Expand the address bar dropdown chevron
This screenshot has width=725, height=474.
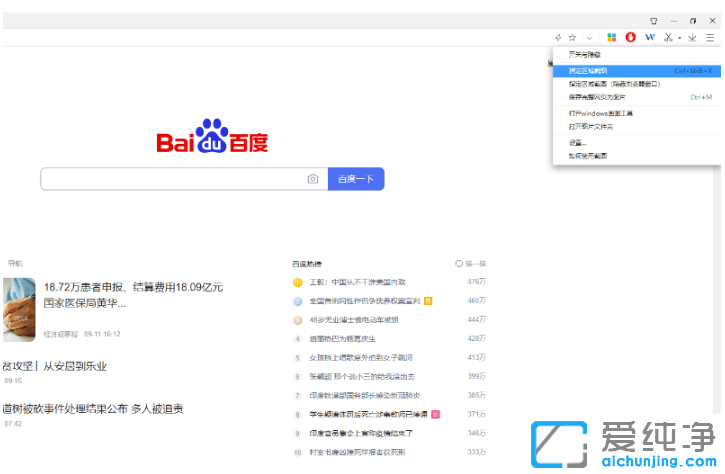(x=590, y=37)
